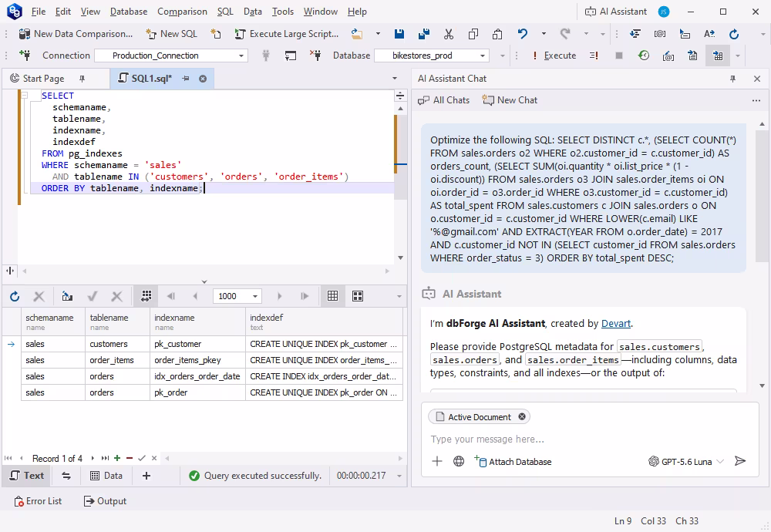The height and width of the screenshot is (532, 771).
Task: Switch to the Start Page tab
Action: click(x=43, y=79)
